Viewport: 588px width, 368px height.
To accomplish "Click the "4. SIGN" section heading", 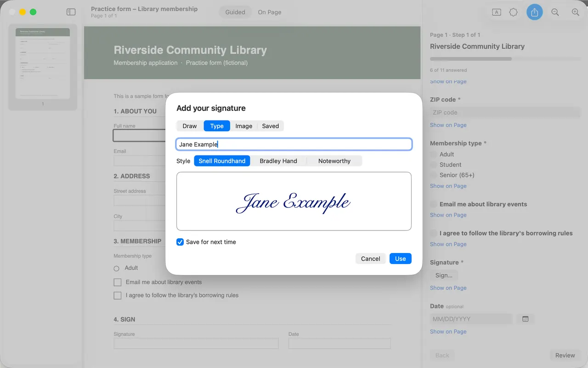I will click(124, 319).
